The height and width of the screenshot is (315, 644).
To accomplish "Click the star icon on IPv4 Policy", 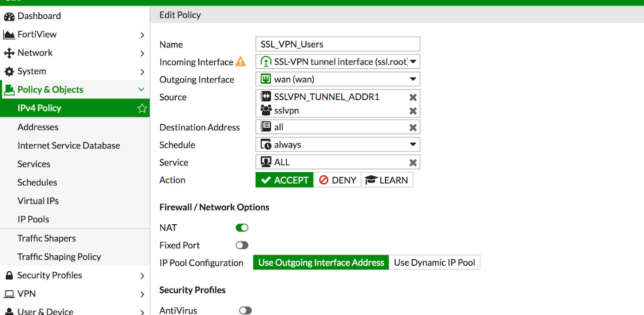I will coord(142,108).
